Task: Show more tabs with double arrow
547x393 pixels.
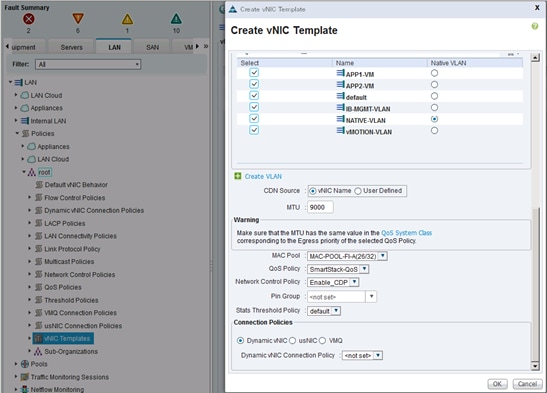Action: (206, 46)
